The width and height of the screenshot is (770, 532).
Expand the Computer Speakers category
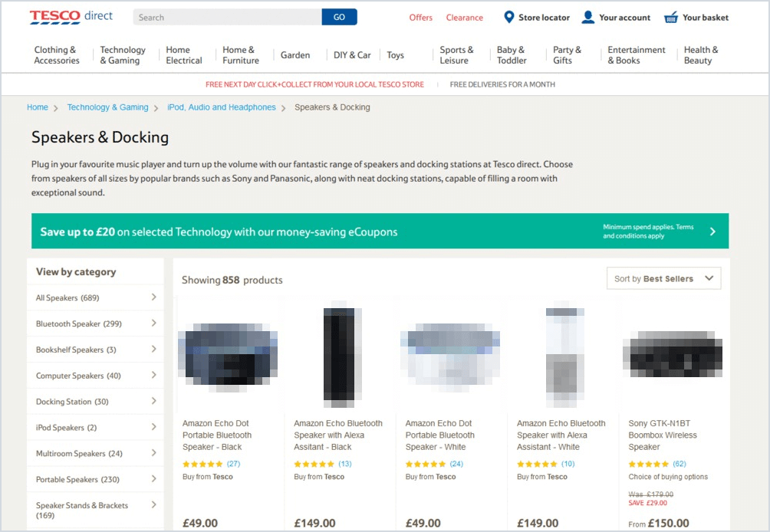(x=153, y=376)
